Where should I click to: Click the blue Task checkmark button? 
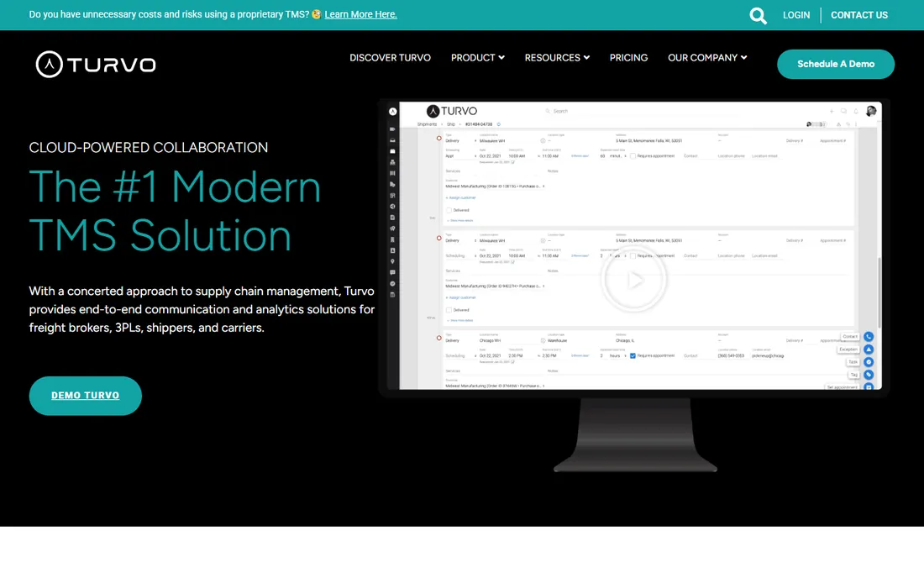[869, 362]
